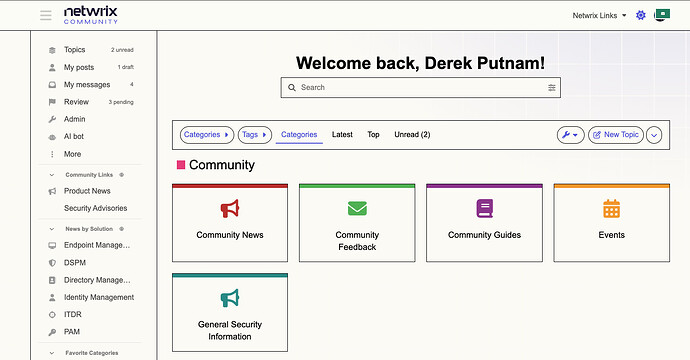Open the hamburger sidebar menu

[46, 15]
